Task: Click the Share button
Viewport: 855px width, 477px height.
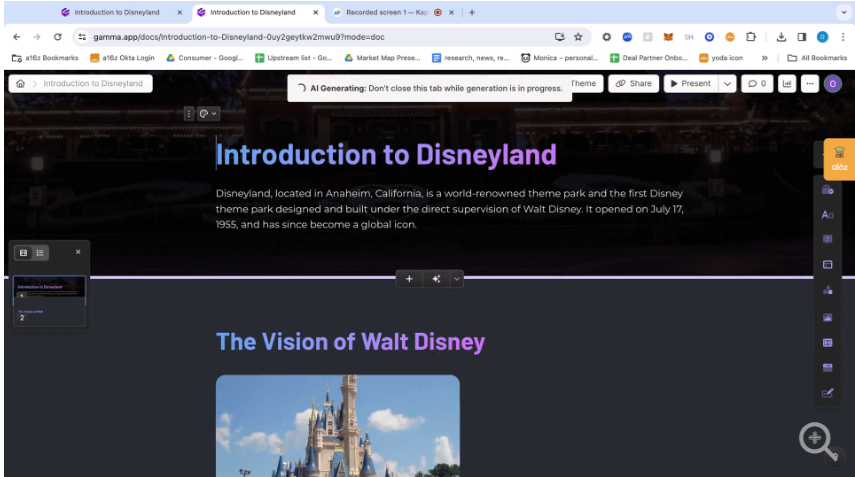Action: [x=634, y=83]
